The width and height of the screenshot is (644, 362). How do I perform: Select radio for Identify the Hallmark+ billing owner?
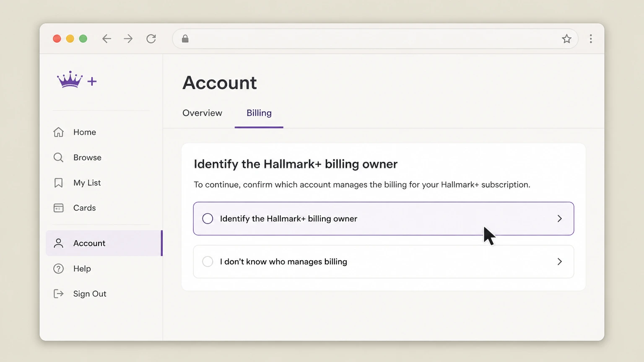click(x=208, y=219)
